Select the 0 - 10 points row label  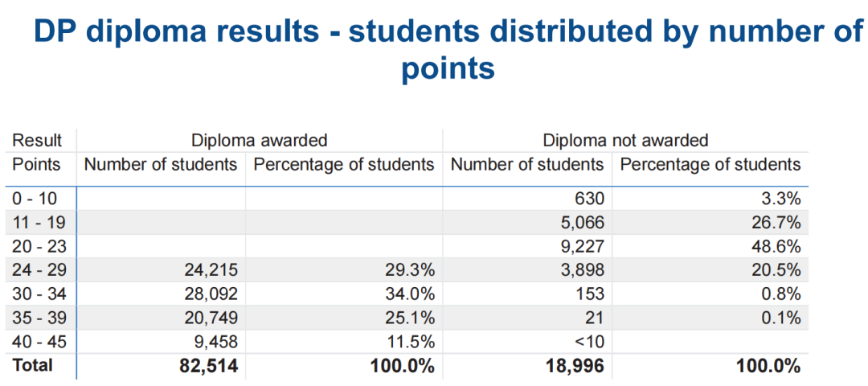34,199
